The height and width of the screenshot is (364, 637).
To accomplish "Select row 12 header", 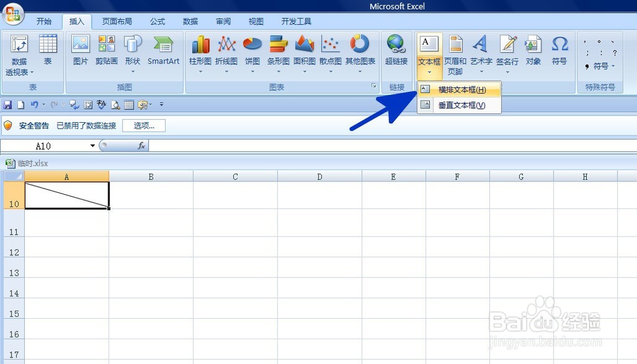I will click(x=14, y=247).
